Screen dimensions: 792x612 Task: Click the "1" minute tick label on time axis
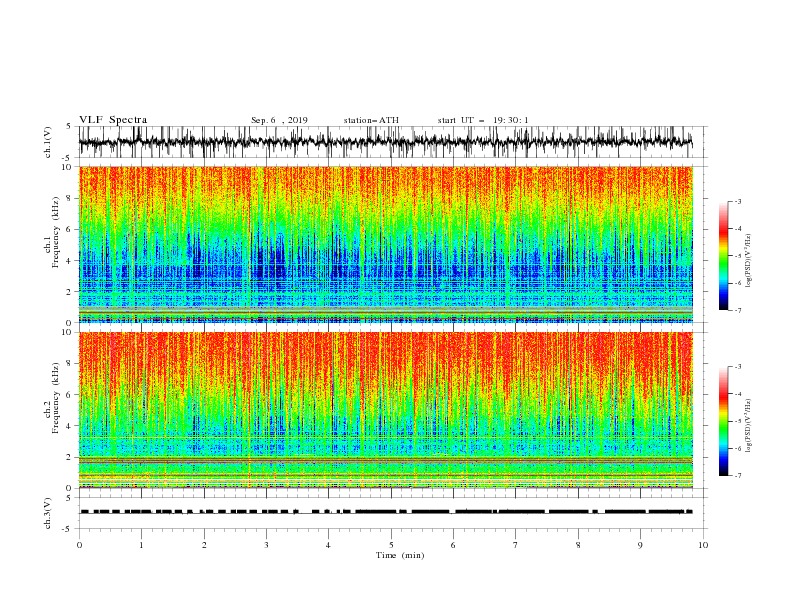point(142,545)
